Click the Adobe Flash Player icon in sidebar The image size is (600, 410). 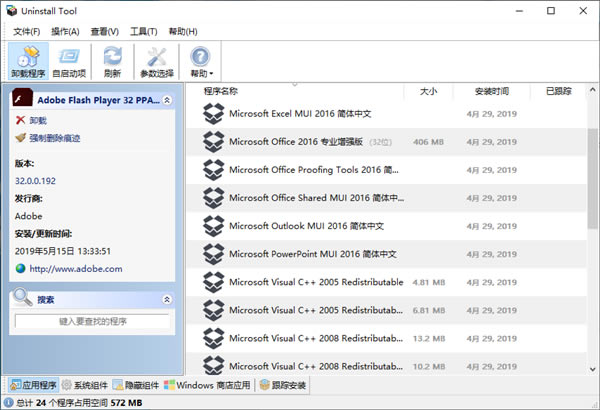click(x=22, y=100)
